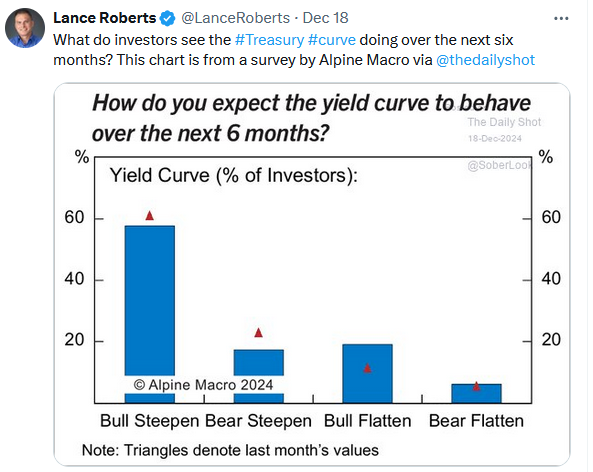Click the Lance Roberts display name
Screen dimensions: 593x472
(104, 18)
